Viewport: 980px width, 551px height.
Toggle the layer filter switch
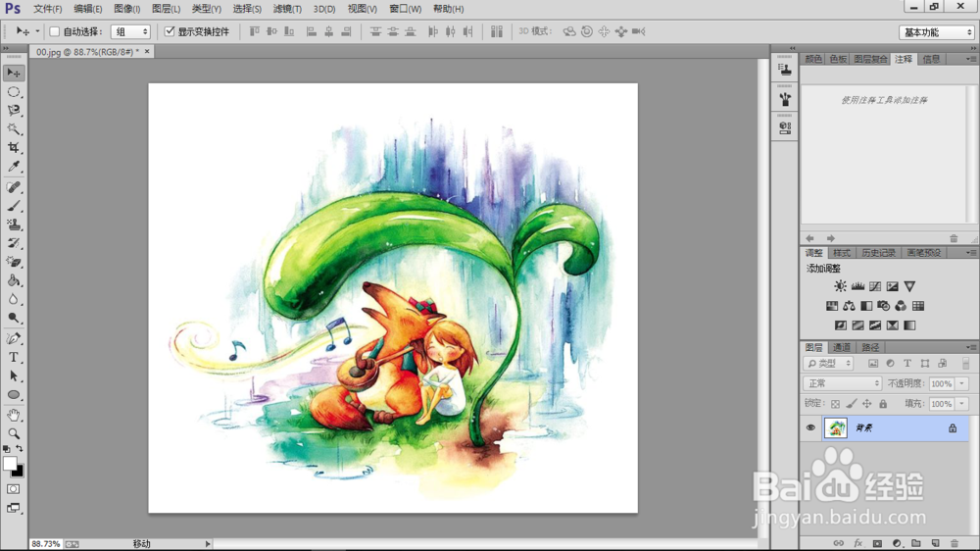(x=965, y=363)
